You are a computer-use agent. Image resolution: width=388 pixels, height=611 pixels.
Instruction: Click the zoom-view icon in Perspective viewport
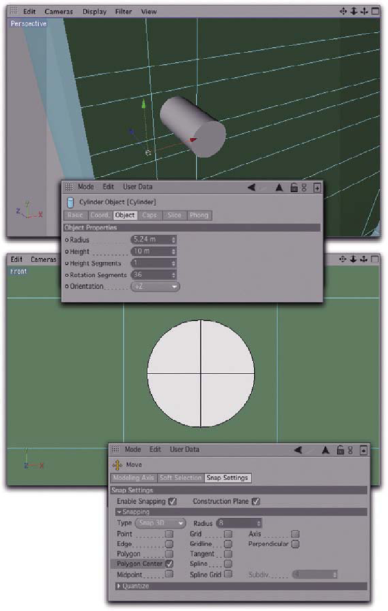[353, 11]
